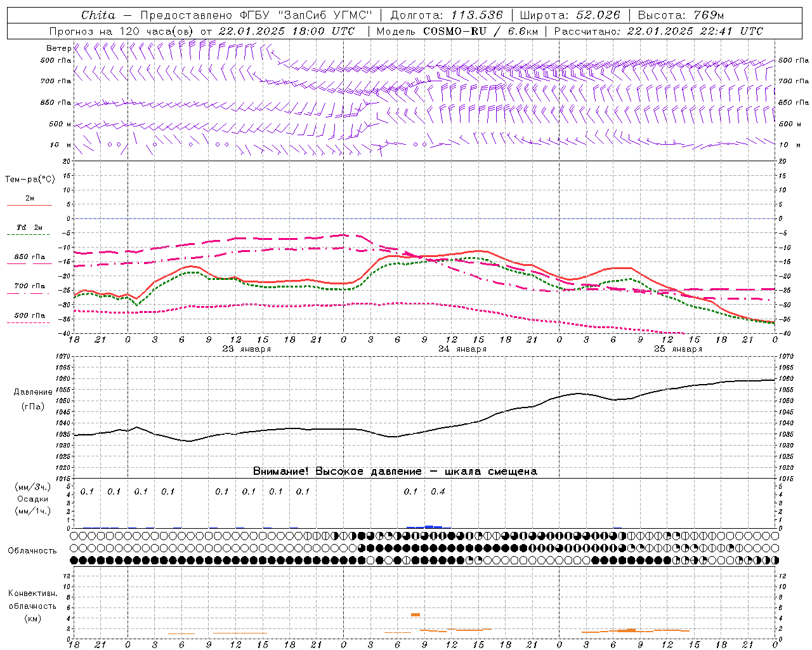
Task: Click the "500 м" wind level label on the left axis
Action: (x=60, y=124)
